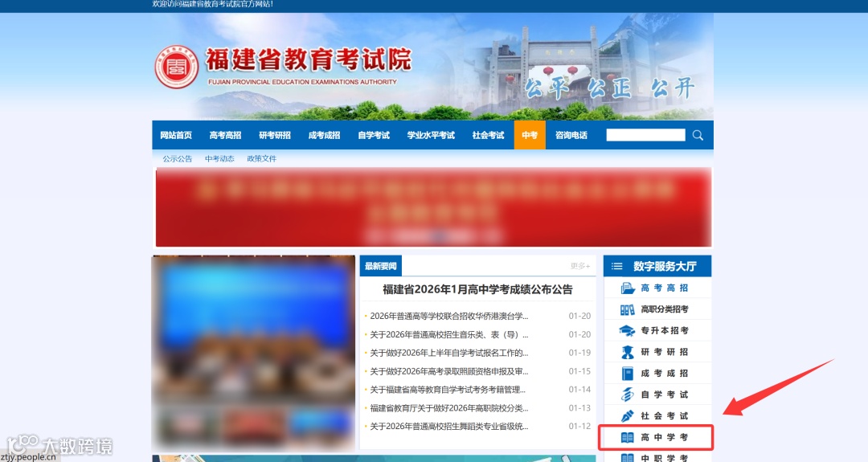Click 成考成招 text in service hall
868x462 pixels.
click(x=665, y=374)
